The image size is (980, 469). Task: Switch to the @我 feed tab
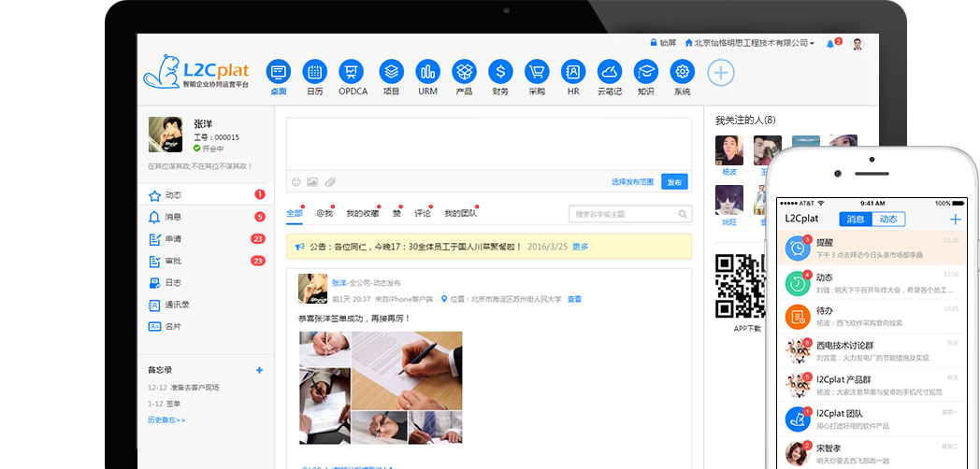click(x=324, y=213)
